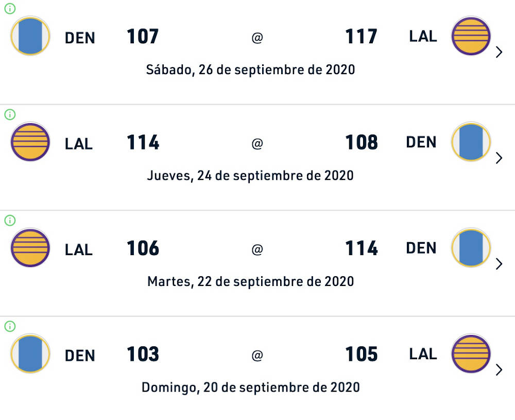Click the Lakers logo in the 107-117 game
This screenshot has width=515, height=420.
[x=471, y=36]
